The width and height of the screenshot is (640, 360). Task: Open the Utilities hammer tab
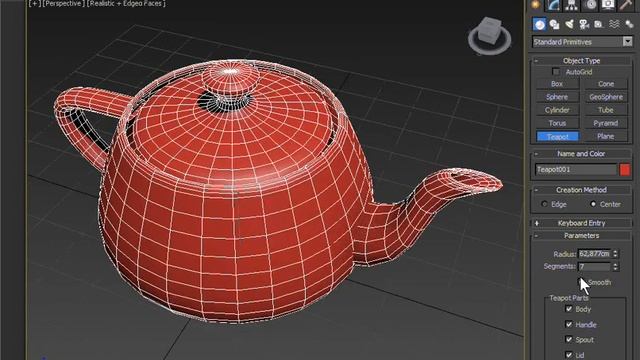(626, 4)
